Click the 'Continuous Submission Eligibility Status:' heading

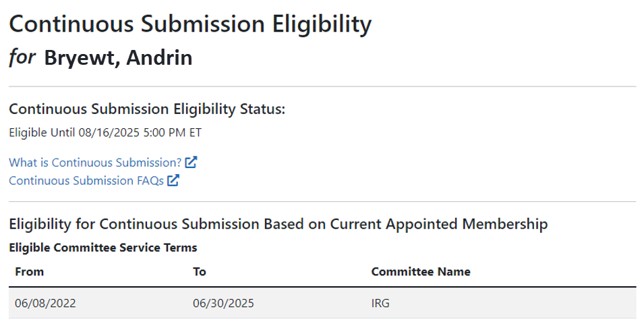point(147,109)
